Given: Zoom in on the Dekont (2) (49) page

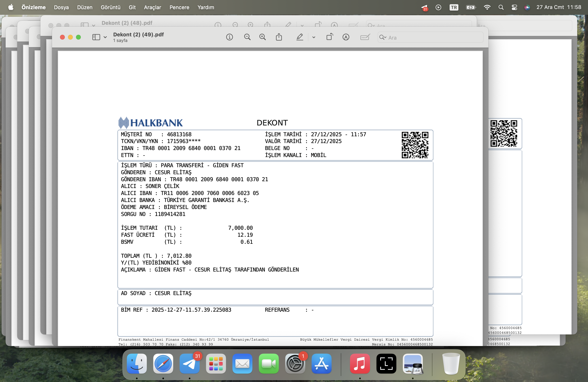Looking at the screenshot, I should [x=262, y=37].
